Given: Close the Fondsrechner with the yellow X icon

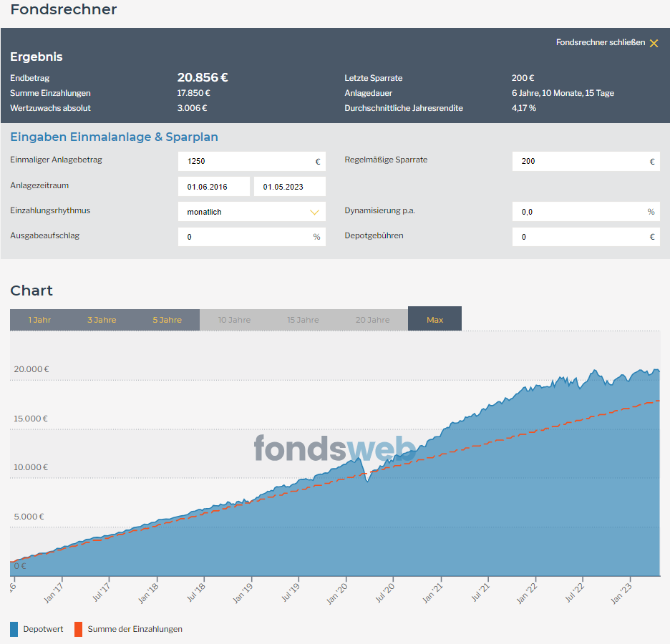Looking at the screenshot, I should click(654, 43).
